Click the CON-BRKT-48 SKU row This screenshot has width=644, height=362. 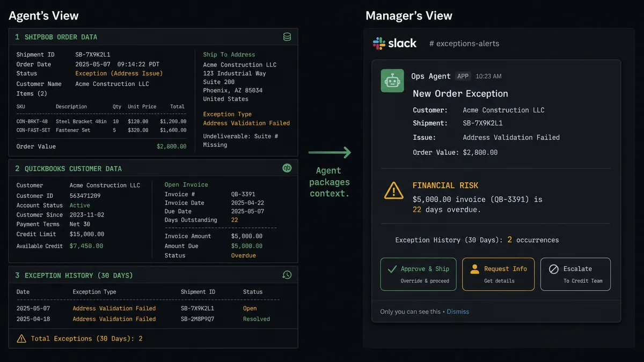coord(101,121)
